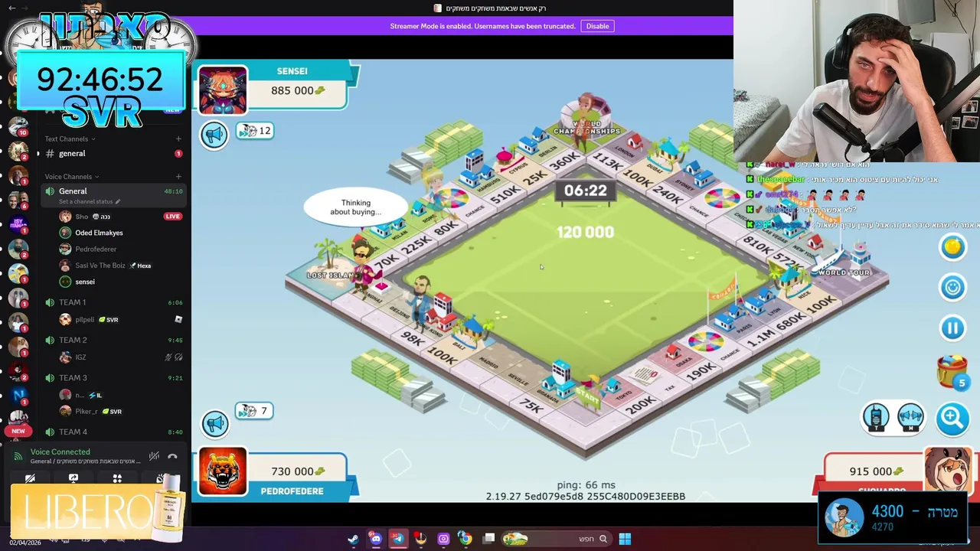Disable Streamer Mode in Discord banner

[x=597, y=26]
